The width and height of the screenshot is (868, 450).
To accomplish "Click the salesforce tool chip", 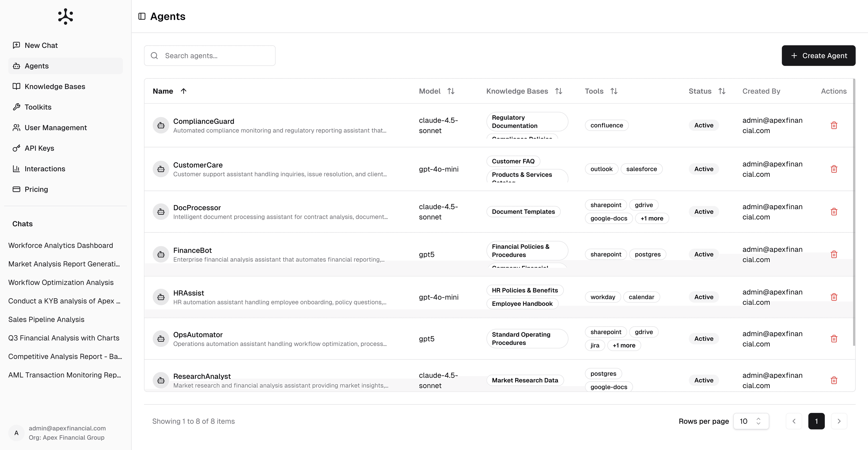I will (642, 169).
